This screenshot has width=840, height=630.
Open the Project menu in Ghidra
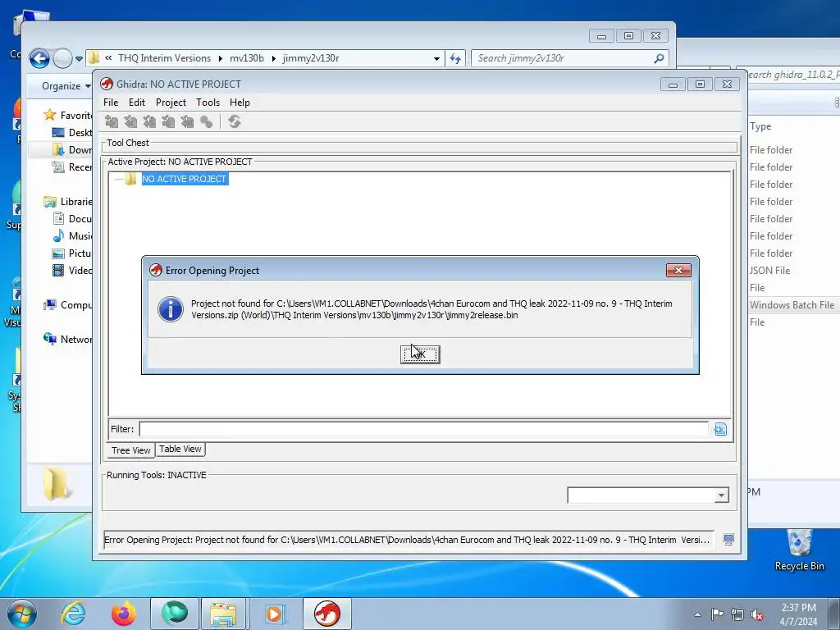(x=171, y=103)
